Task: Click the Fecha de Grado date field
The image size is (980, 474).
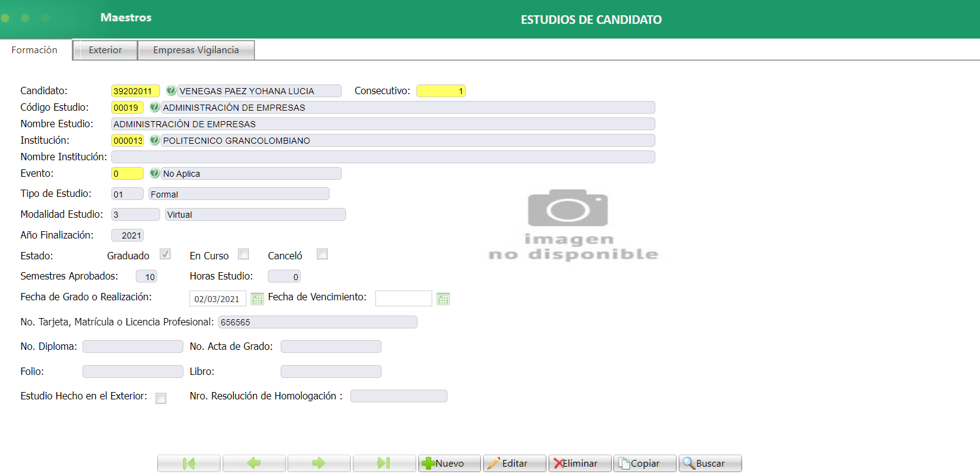Action: pos(218,298)
